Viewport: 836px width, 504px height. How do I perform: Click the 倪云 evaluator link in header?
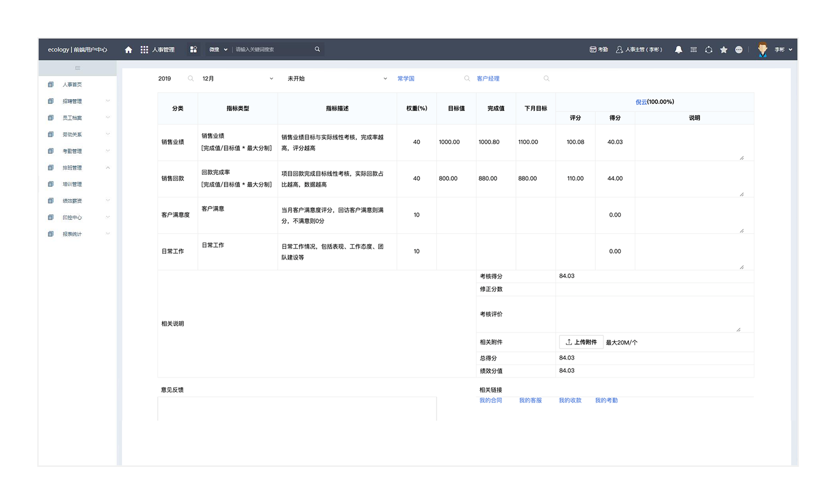pyautogui.click(x=641, y=102)
